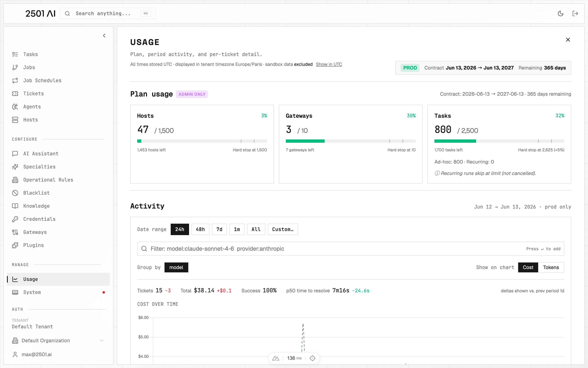
Task: Click the Default Tenant label
Action: [x=32, y=327]
